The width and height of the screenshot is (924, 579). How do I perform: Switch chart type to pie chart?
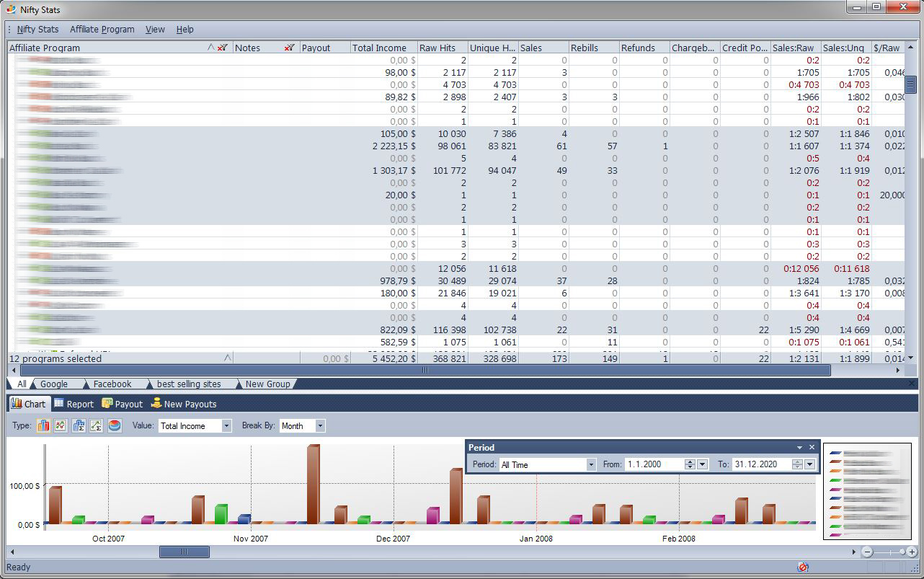(x=114, y=426)
